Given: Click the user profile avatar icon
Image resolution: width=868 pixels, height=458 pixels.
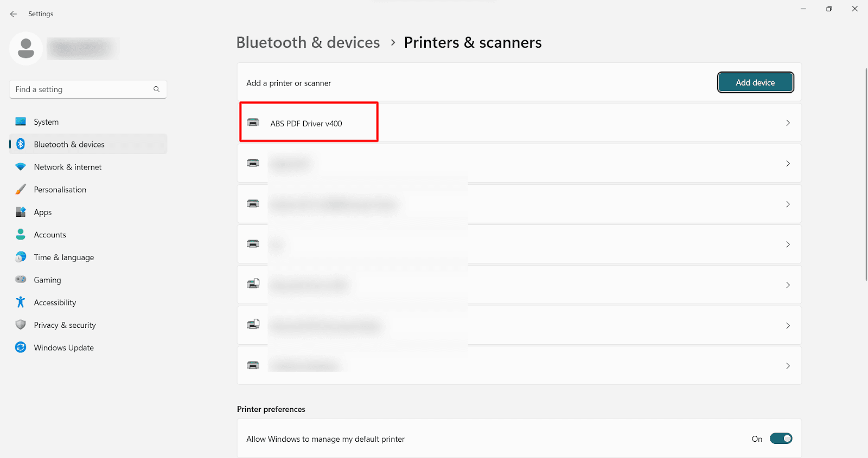Looking at the screenshot, I should click(25, 49).
